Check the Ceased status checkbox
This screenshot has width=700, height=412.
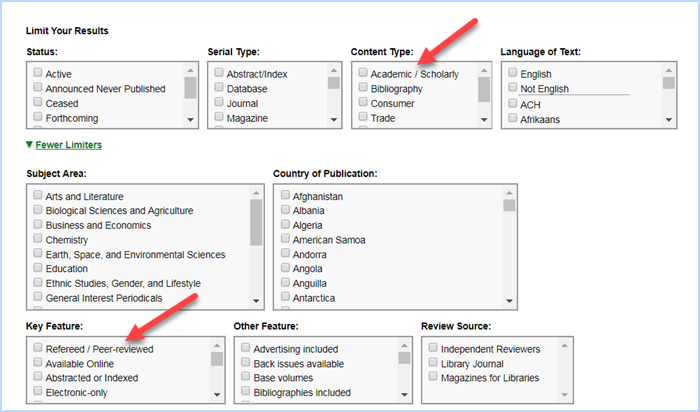coord(38,103)
